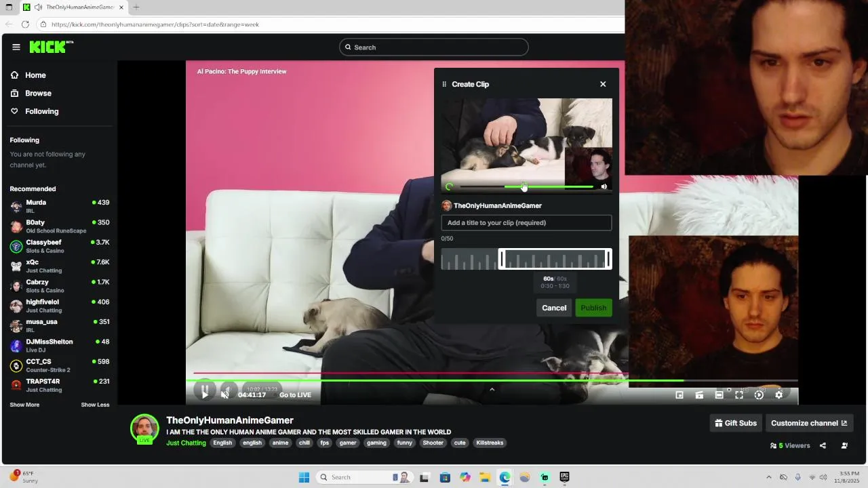Image resolution: width=868 pixels, height=488 pixels.
Task: Open Classybeef channel
Action: 60,246
